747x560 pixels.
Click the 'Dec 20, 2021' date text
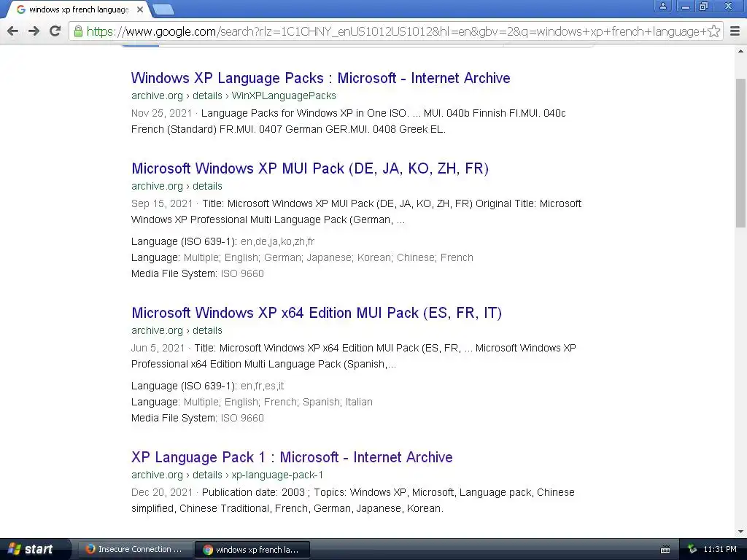click(x=162, y=492)
